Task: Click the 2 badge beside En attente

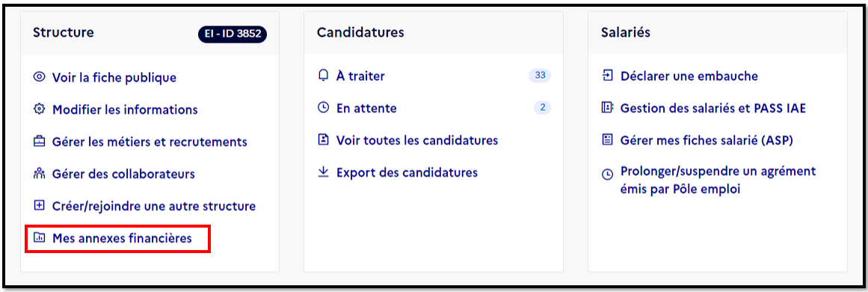Action: coord(543,108)
